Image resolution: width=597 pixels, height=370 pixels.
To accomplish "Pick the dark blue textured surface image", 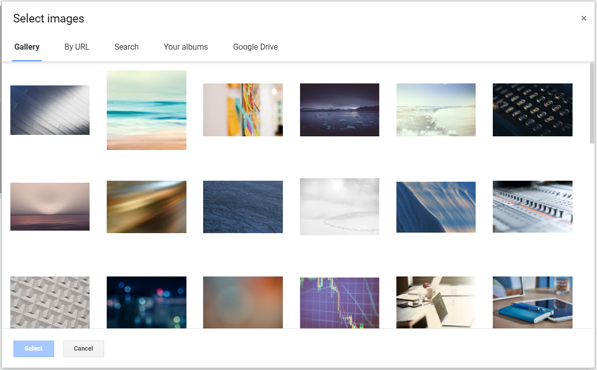I will [243, 207].
